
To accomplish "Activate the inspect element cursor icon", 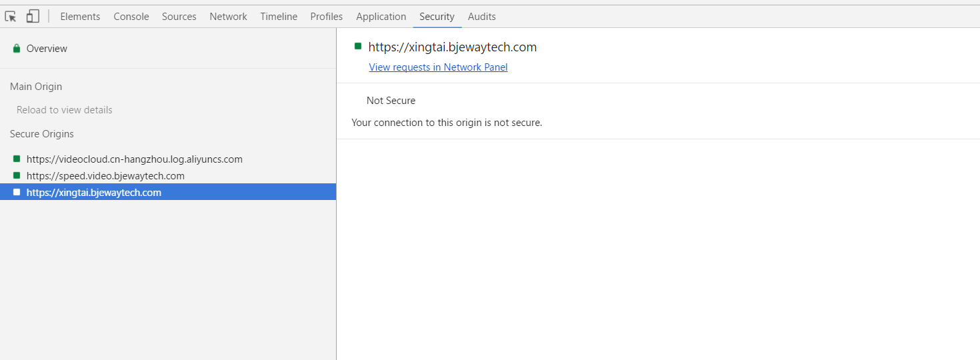I will click(x=11, y=17).
